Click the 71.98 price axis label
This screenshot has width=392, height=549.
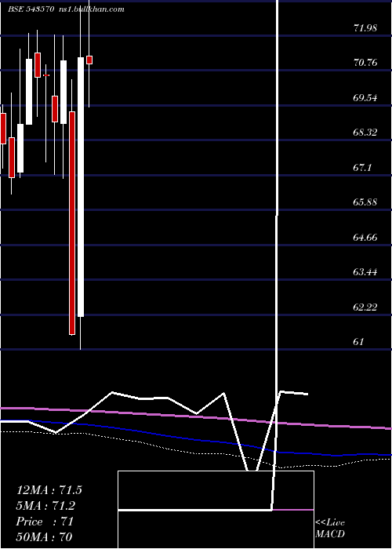[x=365, y=28]
